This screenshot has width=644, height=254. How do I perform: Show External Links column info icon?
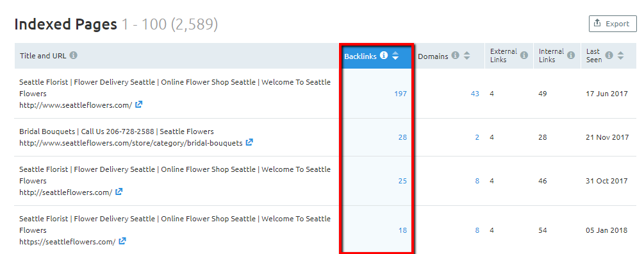coord(524,56)
